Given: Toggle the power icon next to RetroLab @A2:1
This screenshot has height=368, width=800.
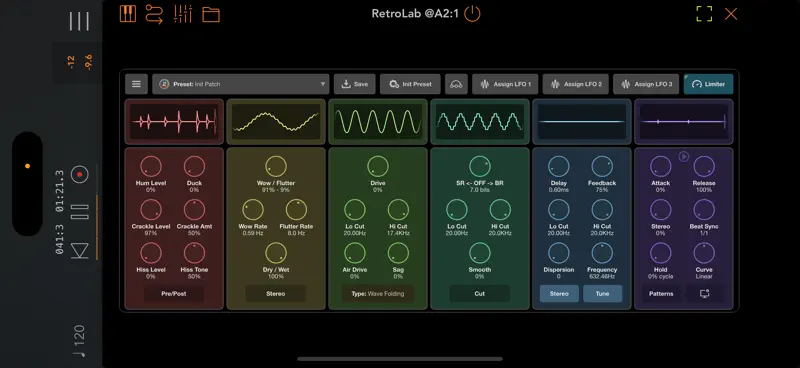Looking at the screenshot, I should (x=472, y=14).
